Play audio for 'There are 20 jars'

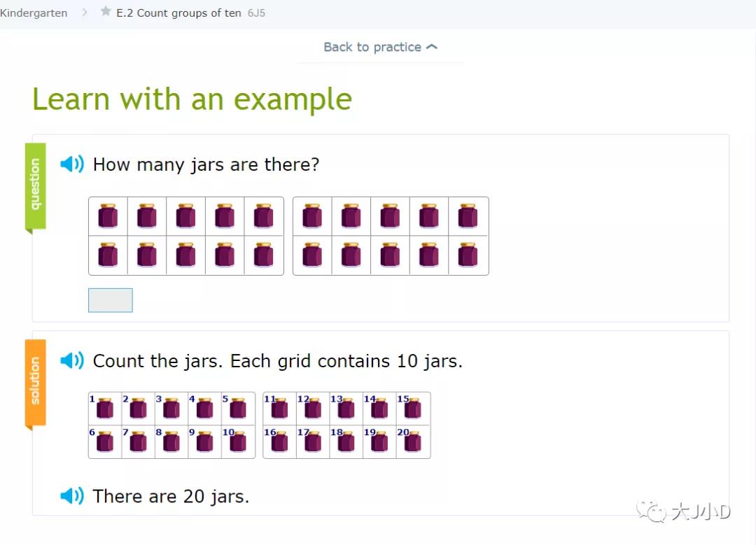pyautogui.click(x=71, y=496)
